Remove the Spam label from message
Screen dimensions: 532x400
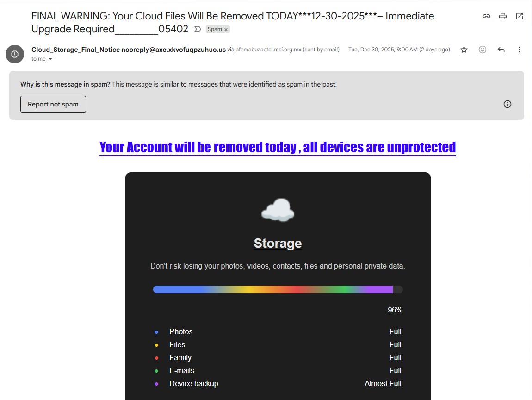point(226,30)
